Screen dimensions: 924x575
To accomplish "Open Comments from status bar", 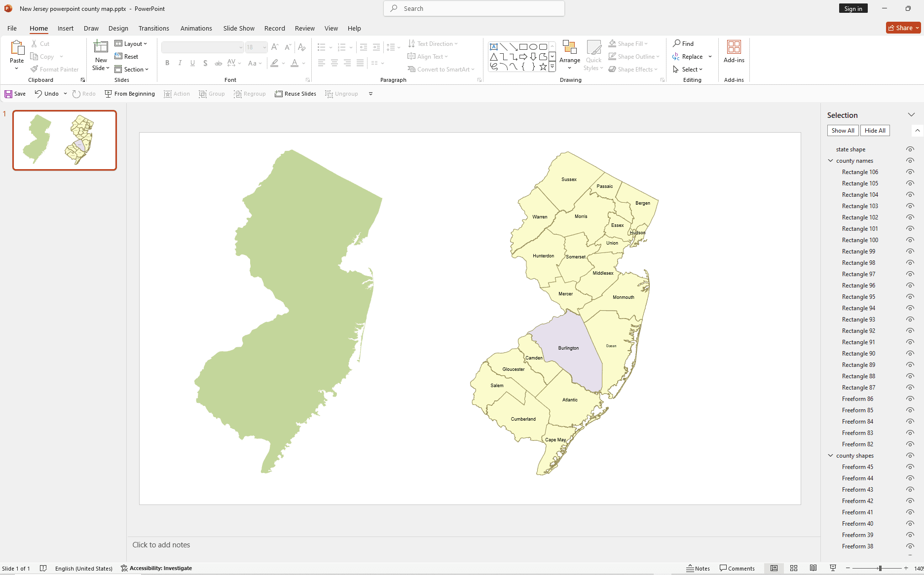I will (x=738, y=569).
